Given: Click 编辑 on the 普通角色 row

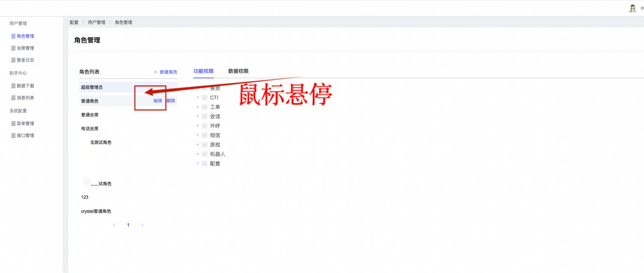Looking at the screenshot, I should (158, 101).
